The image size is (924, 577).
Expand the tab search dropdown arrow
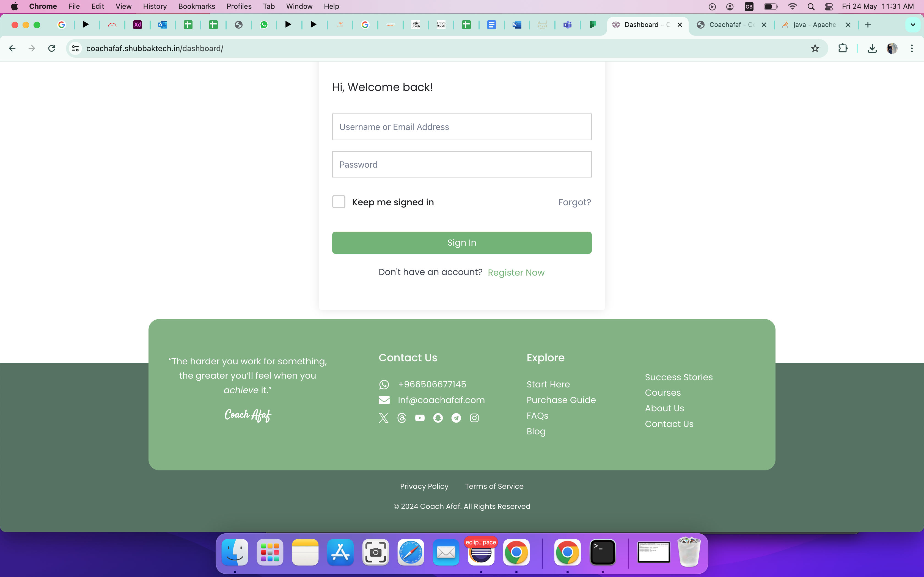tap(913, 25)
